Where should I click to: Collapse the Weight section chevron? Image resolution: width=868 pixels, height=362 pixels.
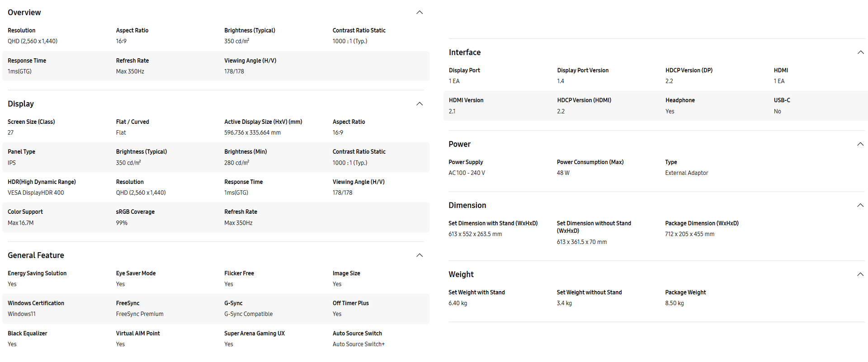tap(860, 274)
